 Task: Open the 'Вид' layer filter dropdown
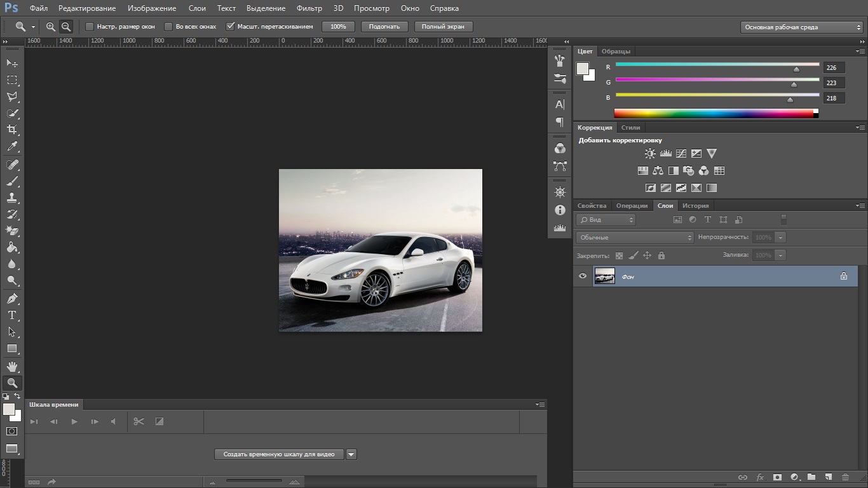pyautogui.click(x=606, y=219)
